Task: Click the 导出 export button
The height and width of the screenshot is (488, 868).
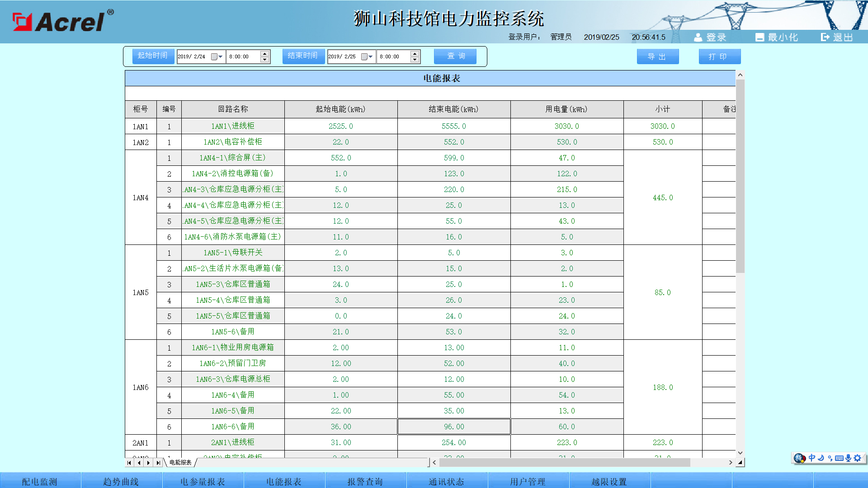Action: (x=657, y=56)
